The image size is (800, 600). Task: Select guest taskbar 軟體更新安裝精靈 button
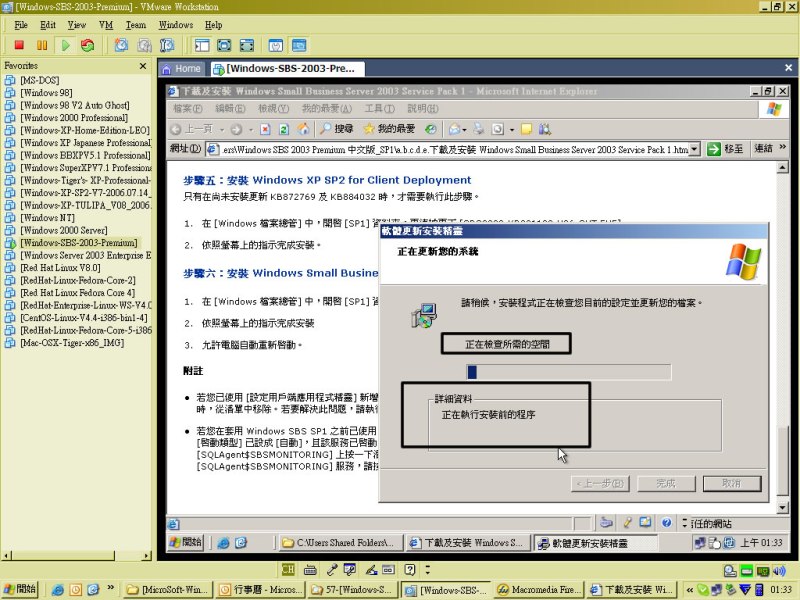[x=594, y=543]
